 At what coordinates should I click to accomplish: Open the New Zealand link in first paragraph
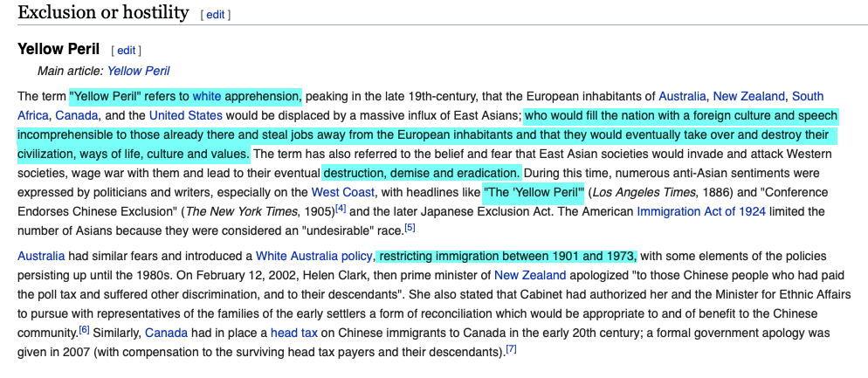point(748,96)
